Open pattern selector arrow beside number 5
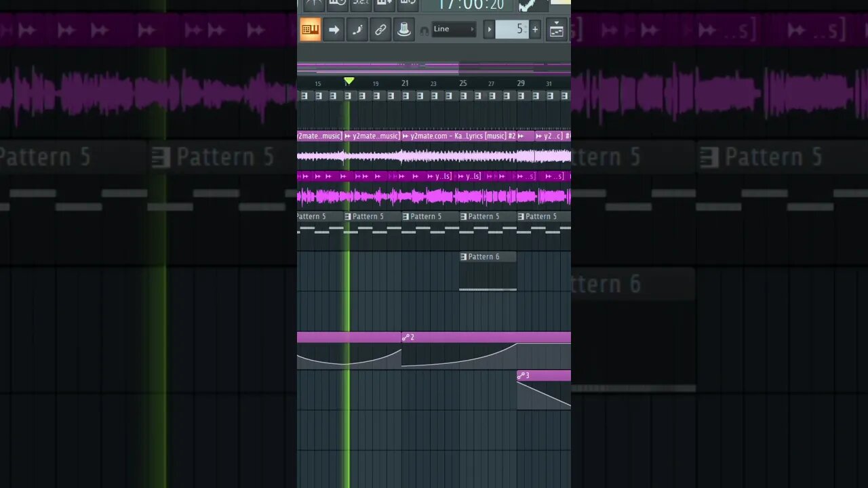This screenshot has height=488, width=868. pyautogui.click(x=489, y=29)
